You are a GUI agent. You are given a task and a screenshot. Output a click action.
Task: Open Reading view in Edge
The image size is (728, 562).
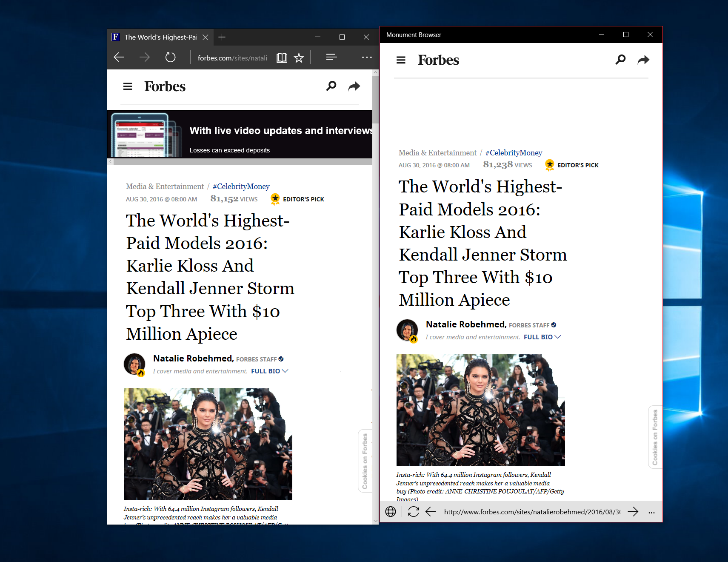click(282, 58)
